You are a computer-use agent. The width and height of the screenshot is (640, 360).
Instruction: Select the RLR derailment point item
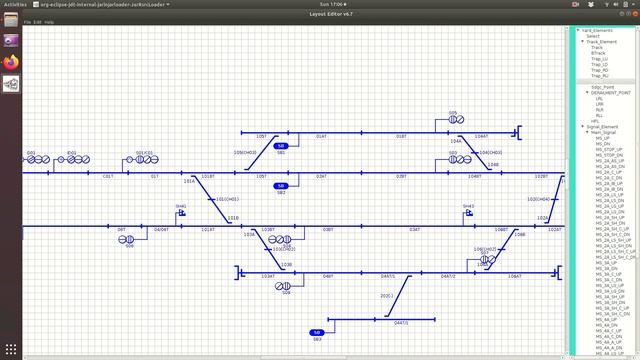pos(599,110)
